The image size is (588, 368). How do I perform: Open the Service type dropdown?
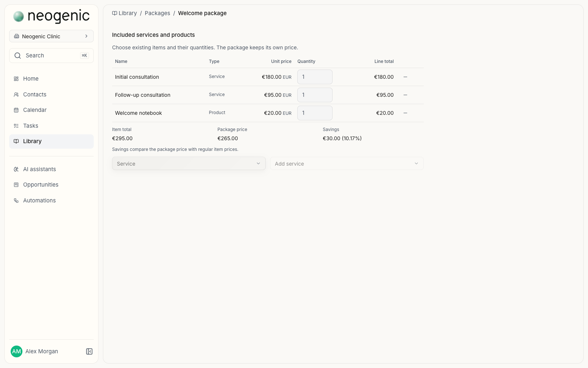189,164
